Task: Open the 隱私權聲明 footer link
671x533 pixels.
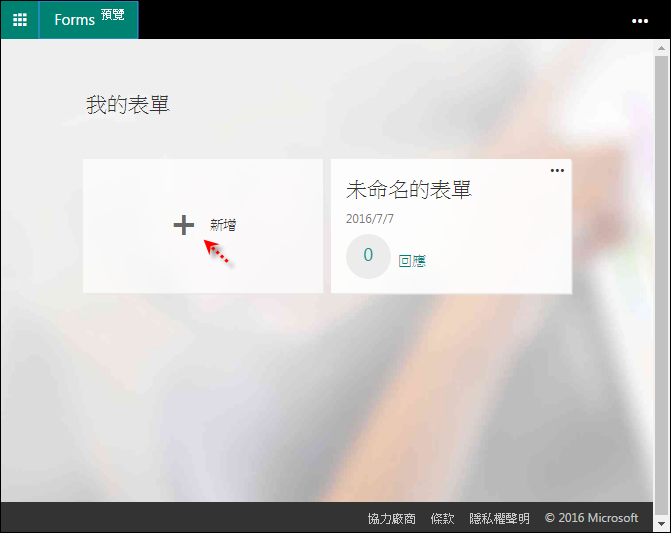Action: (x=499, y=518)
